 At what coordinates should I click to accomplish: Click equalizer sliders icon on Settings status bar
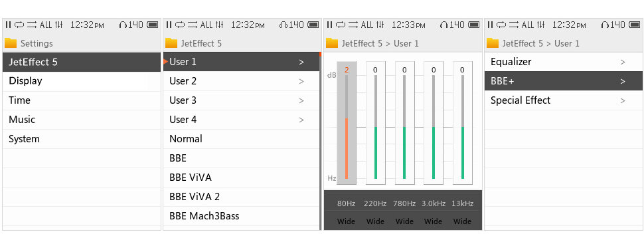click(58, 25)
